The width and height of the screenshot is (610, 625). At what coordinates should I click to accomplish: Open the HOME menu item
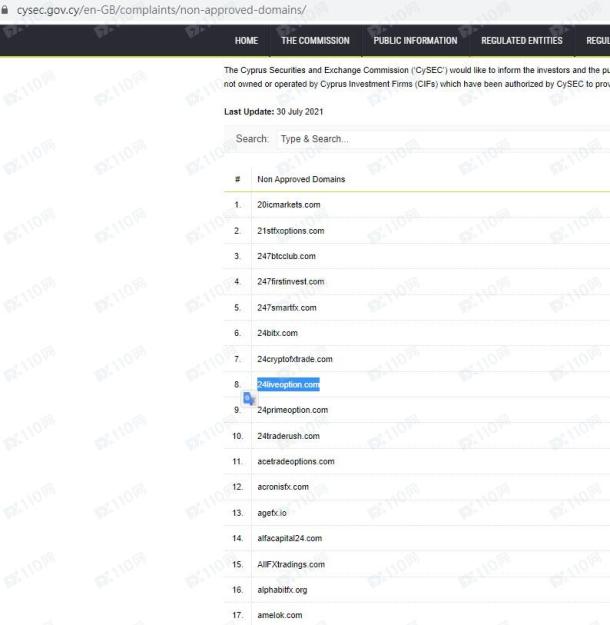tap(246, 41)
